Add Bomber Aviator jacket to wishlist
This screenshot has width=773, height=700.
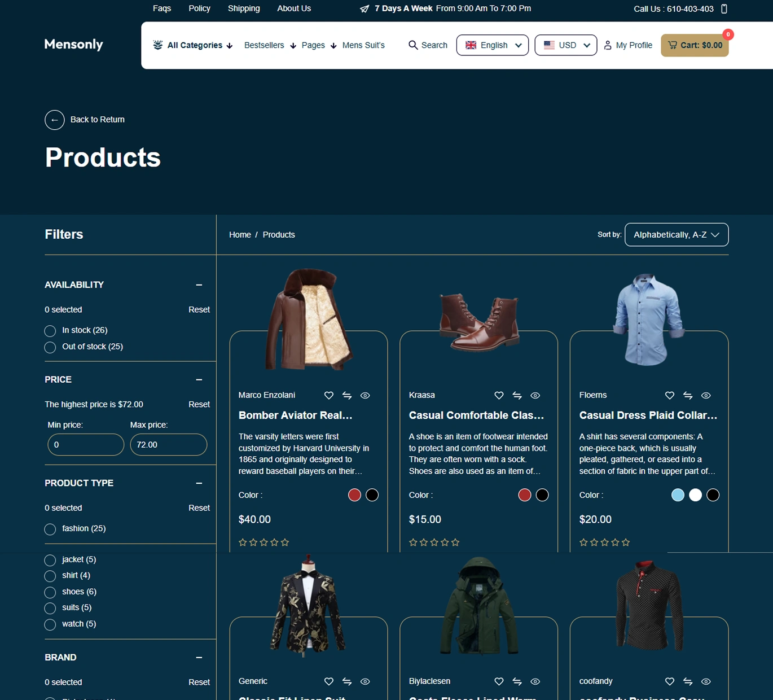click(329, 396)
